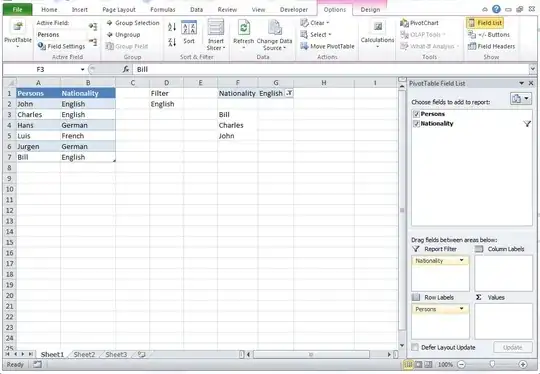
Task: Click Move PivotTable in Actions
Action: [x=327, y=46]
